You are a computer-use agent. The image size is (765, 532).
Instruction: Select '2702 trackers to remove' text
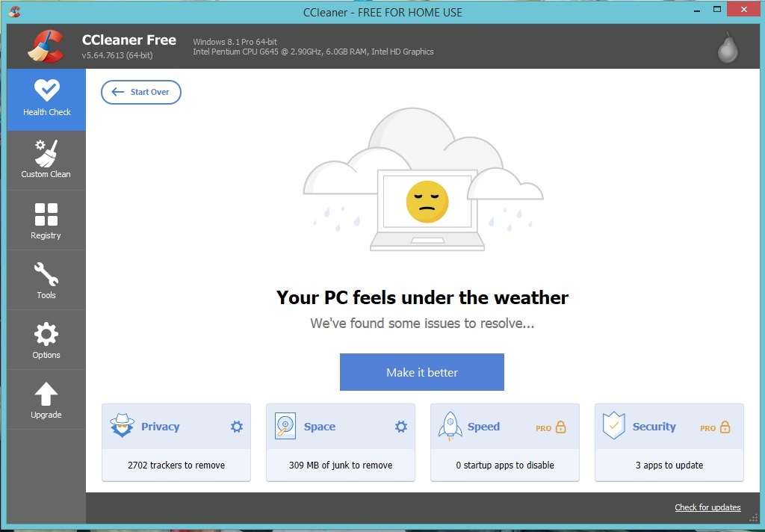tap(176, 466)
